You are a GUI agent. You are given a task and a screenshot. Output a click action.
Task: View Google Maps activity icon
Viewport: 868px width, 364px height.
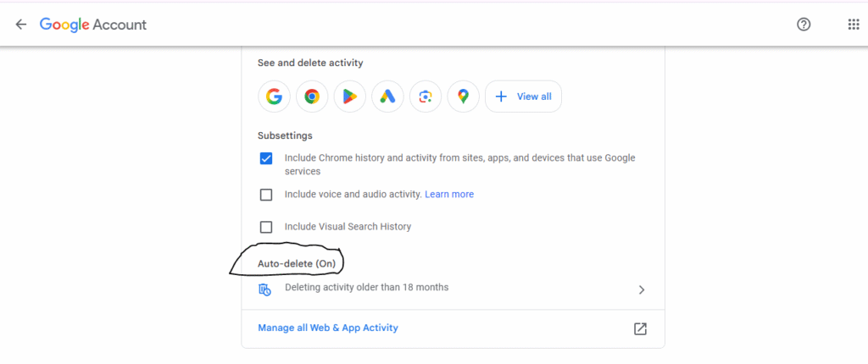click(x=464, y=97)
